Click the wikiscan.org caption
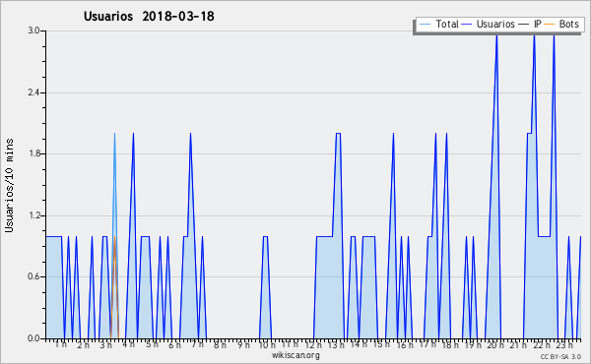Viewport: 591px width, 364px height. (295, 355)
